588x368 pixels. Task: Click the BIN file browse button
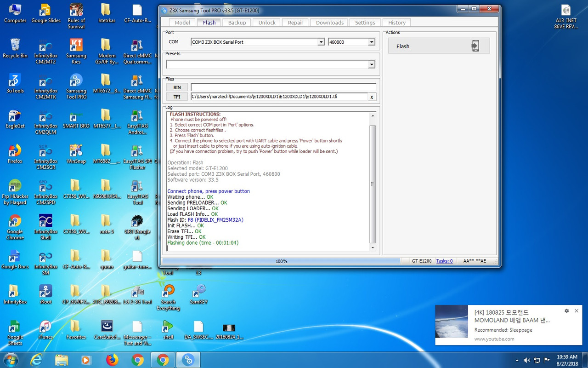coord(177,87)
